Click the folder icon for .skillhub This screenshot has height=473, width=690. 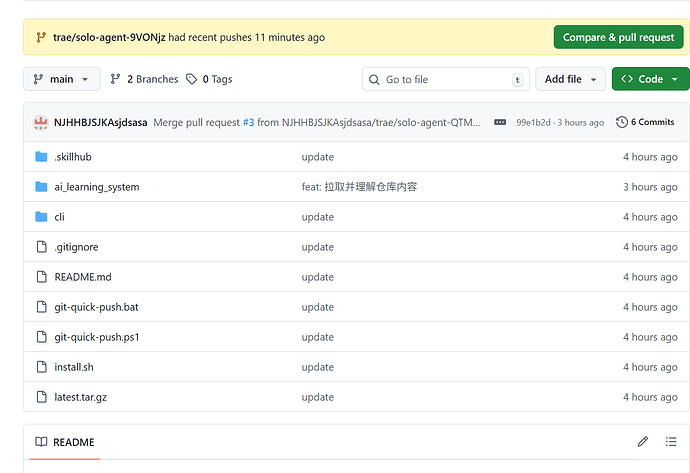pyautogui.click(x=41, y=157)
